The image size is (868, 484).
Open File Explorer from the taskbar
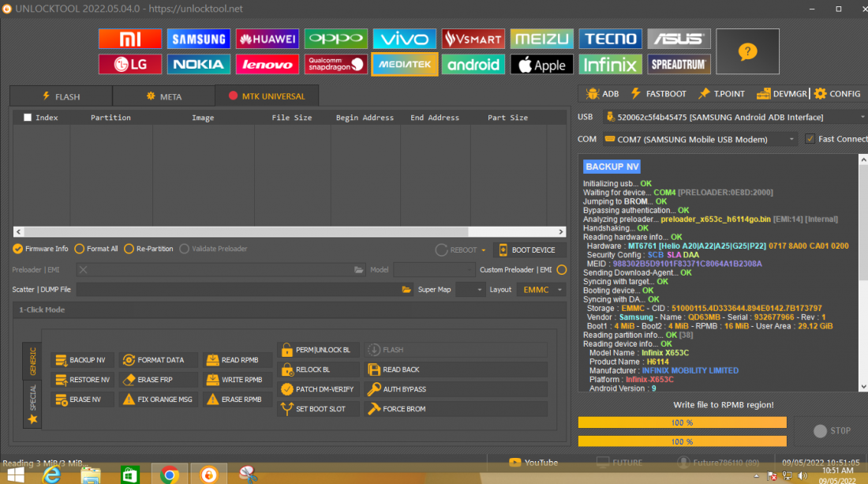pos(90,475)
